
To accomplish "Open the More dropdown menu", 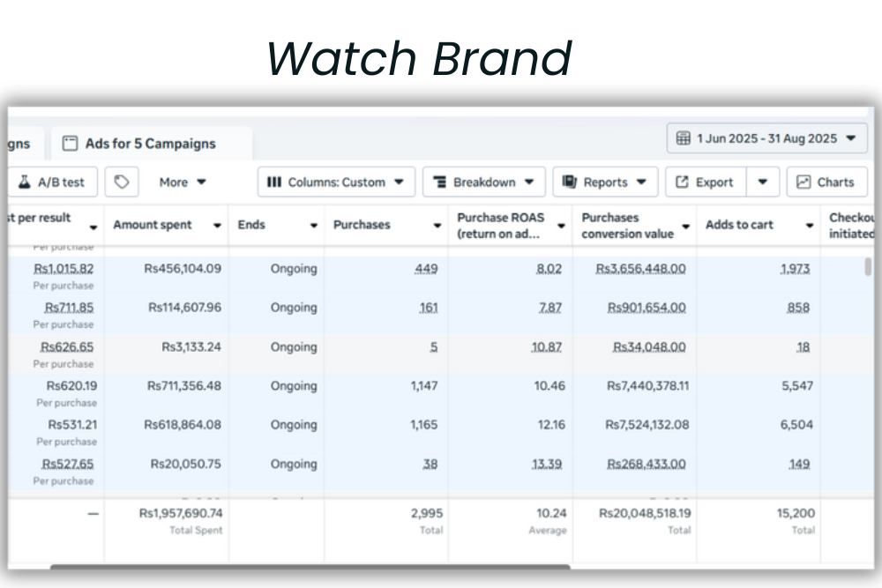I will click(x=183, y=182).
